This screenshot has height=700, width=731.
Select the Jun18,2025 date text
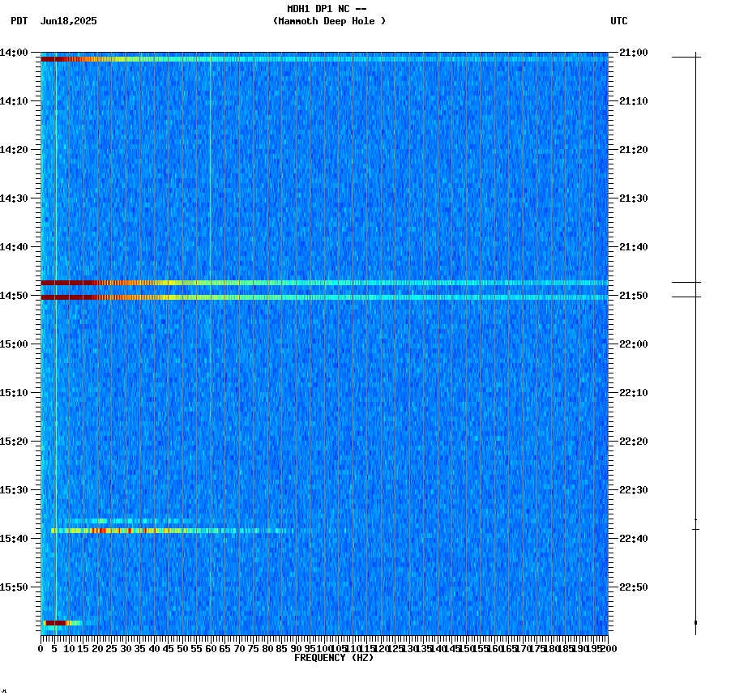(x=68, y=22)
